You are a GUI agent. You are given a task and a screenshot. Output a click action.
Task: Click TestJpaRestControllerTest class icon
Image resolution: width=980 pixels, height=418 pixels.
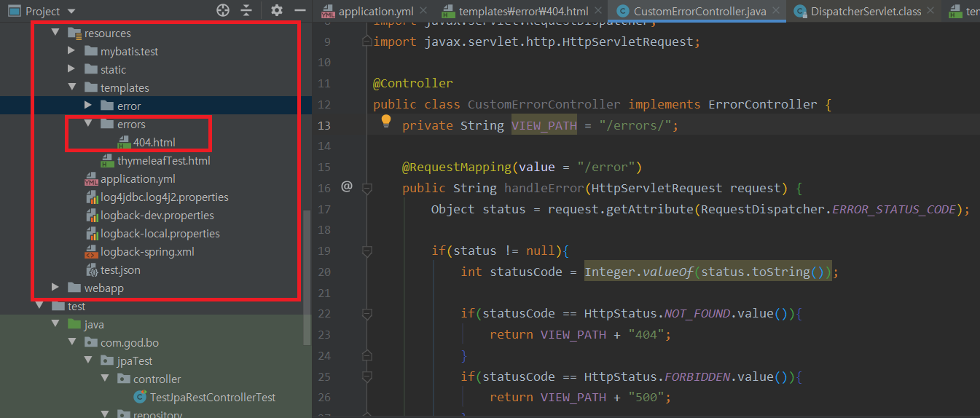(141, 397)
